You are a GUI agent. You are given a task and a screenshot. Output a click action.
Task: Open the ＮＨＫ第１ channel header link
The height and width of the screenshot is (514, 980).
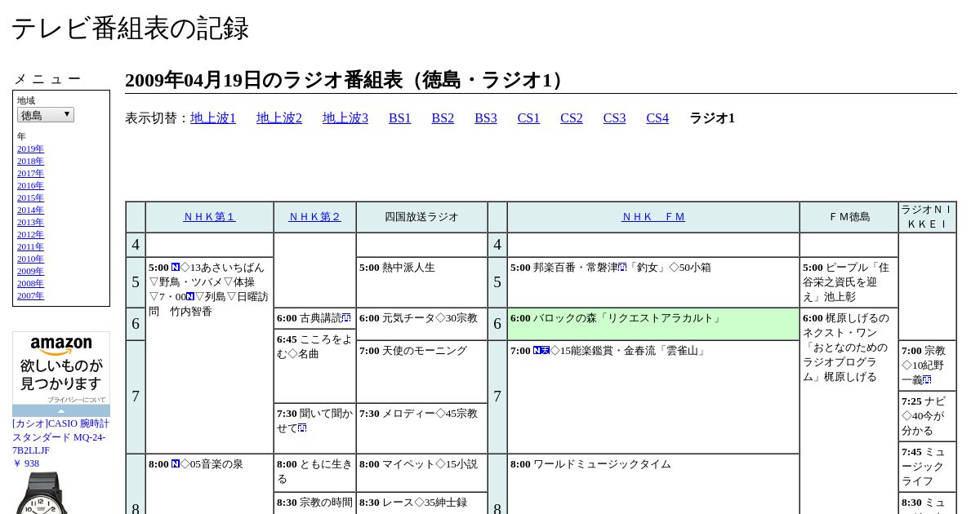209,217
